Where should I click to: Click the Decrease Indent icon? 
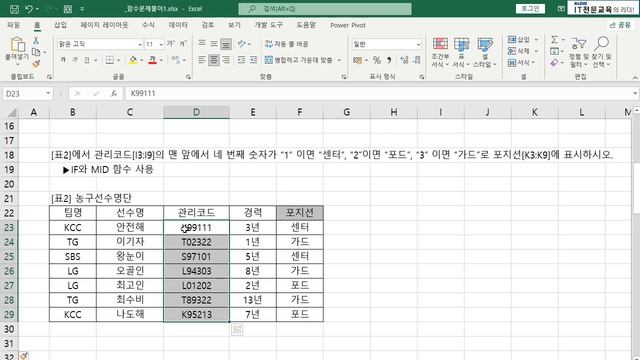(242, 60)
